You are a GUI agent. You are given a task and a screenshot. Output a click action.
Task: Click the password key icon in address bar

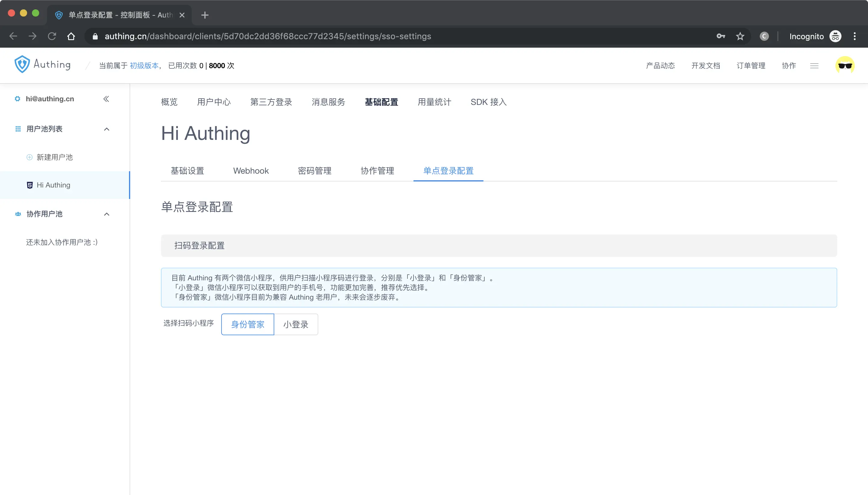tap(721, 36)
